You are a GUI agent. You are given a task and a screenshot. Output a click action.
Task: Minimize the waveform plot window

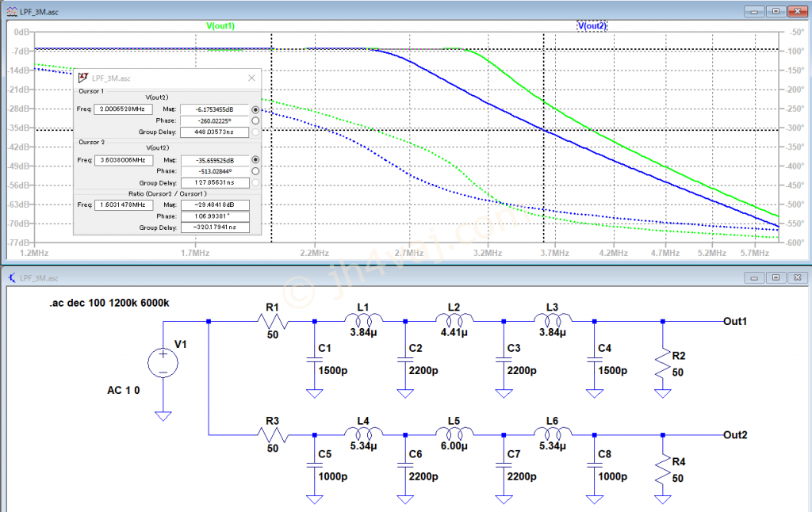[754, 11]
